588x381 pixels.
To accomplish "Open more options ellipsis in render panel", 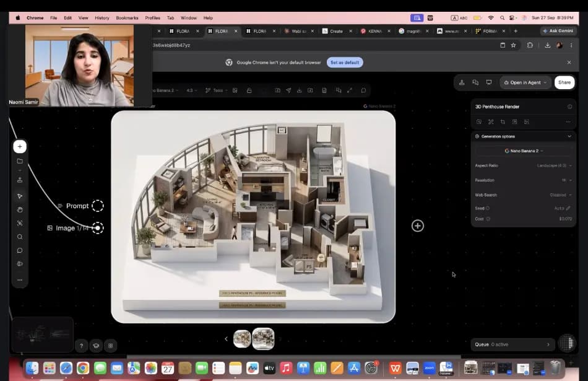I will (568, 121).
